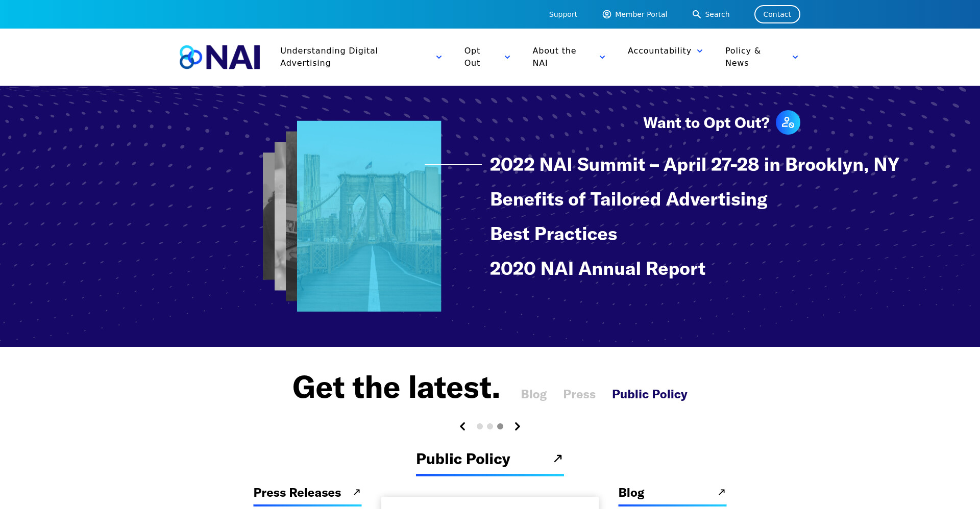
Task: Click the NAI logo
Action: click(219, 57)
